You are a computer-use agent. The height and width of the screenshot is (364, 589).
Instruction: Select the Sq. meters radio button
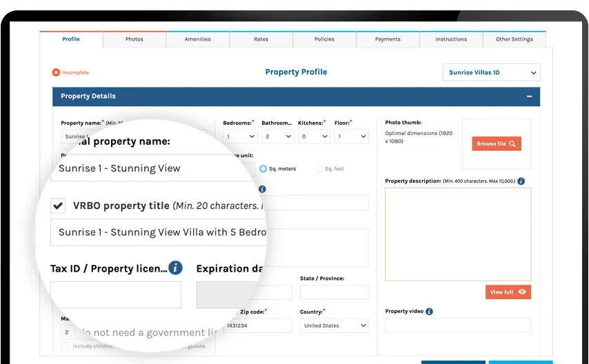tap(263, 169)
